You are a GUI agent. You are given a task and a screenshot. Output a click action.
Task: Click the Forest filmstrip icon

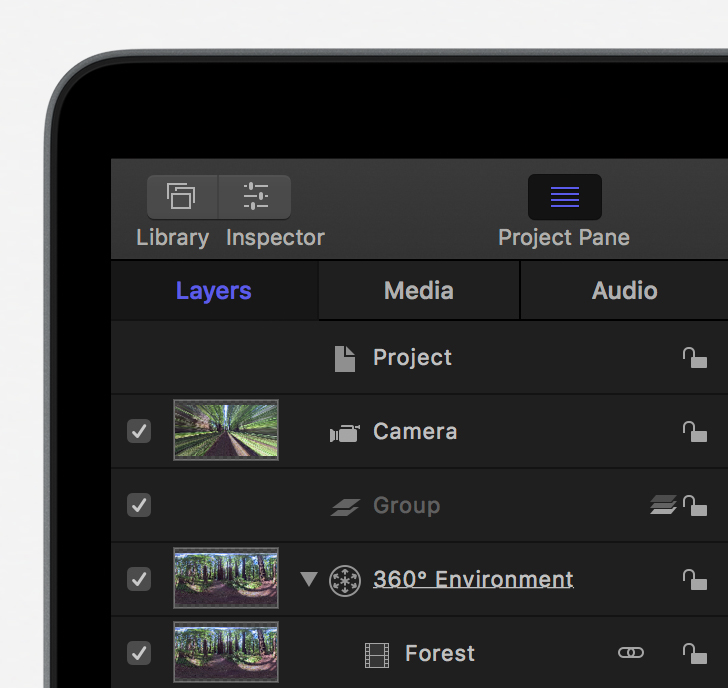[x=377, y=655]
